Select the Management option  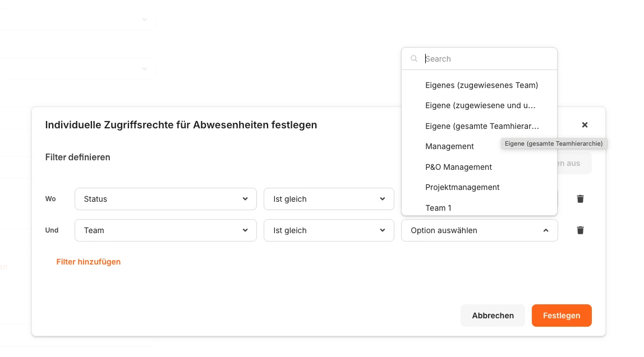449,146
